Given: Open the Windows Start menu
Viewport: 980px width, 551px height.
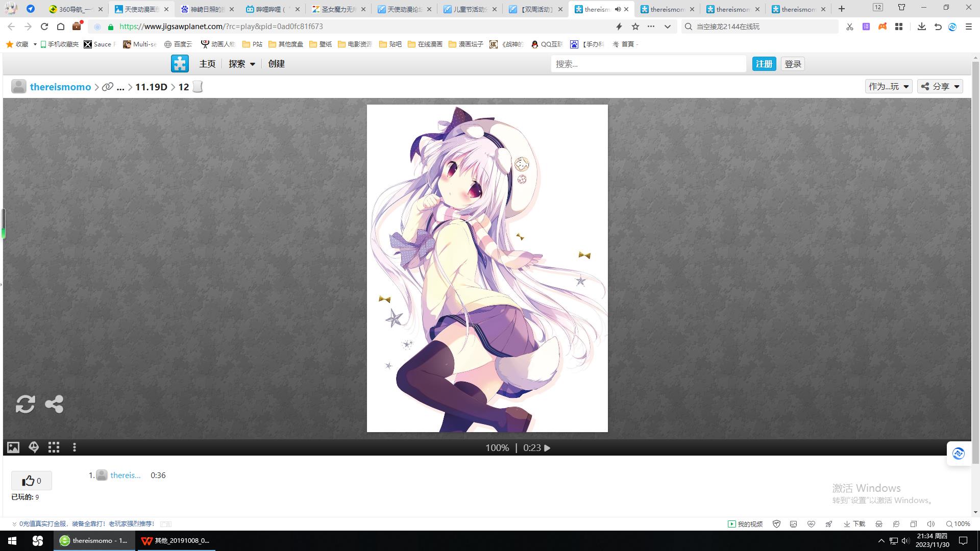Looking at the screenshot, I should 12,541.
